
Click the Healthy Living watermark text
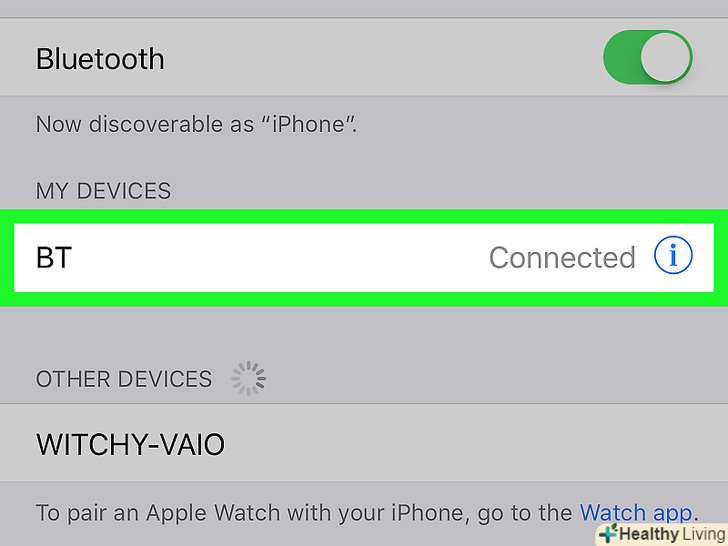[x=672, y=534]
